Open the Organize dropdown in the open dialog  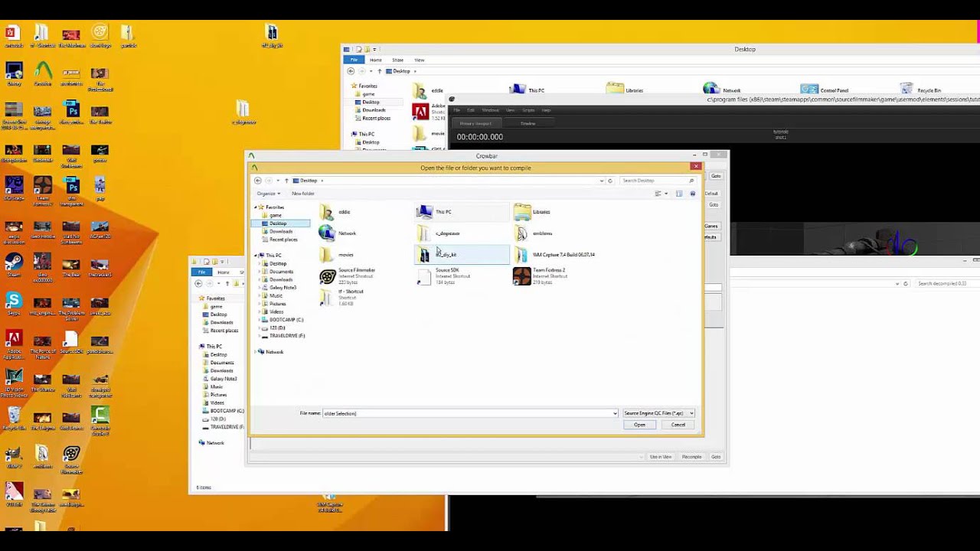268,194
